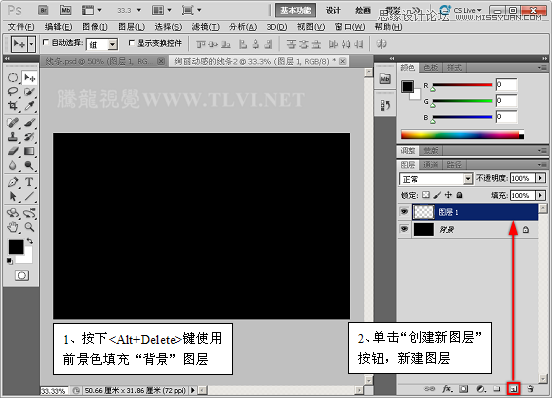This screenshot has width=552, height=398.
Task: Open the 填充 fill slider arrow
Action: (540, 195)
